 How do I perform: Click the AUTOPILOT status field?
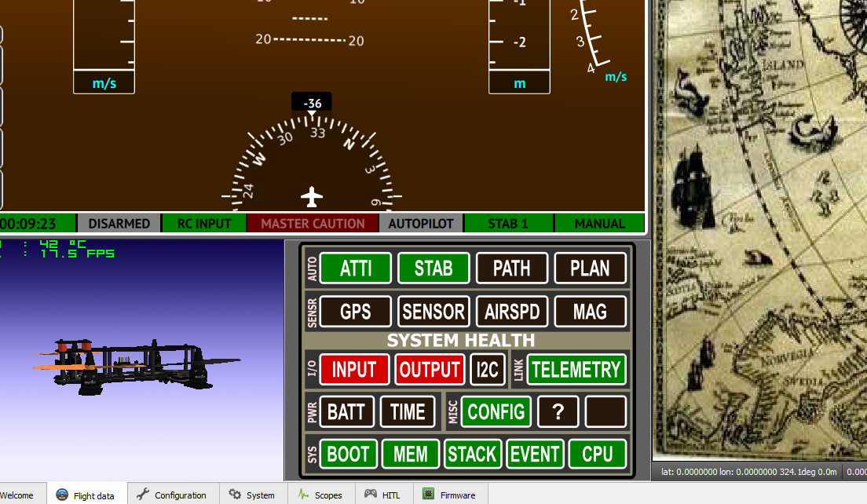421,223
